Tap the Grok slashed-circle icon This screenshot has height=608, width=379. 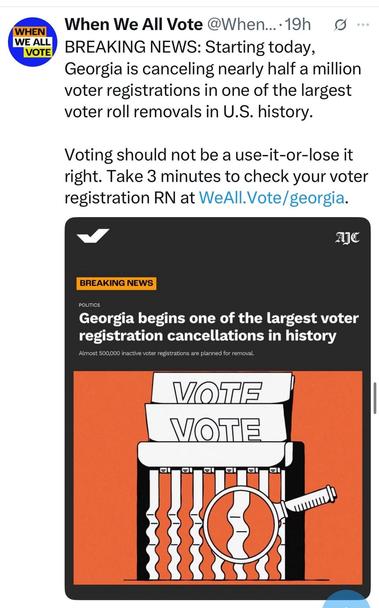click(340, 25)
